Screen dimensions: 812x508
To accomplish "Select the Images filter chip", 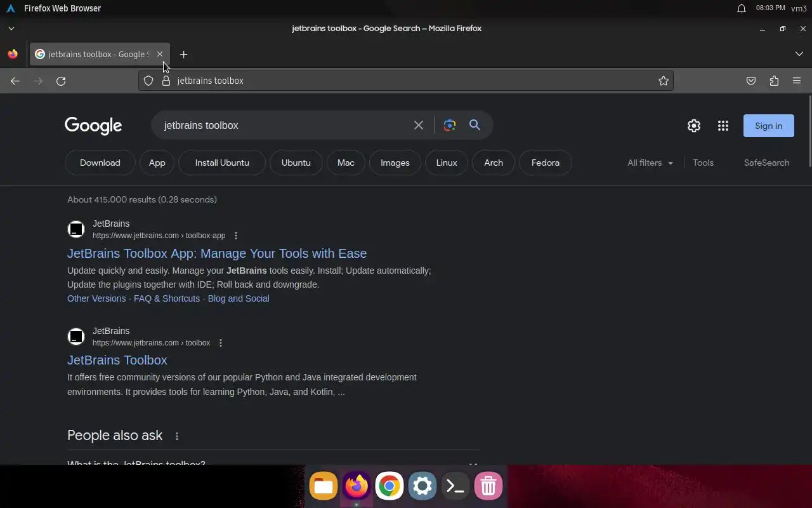I will [x=395, y=163].
